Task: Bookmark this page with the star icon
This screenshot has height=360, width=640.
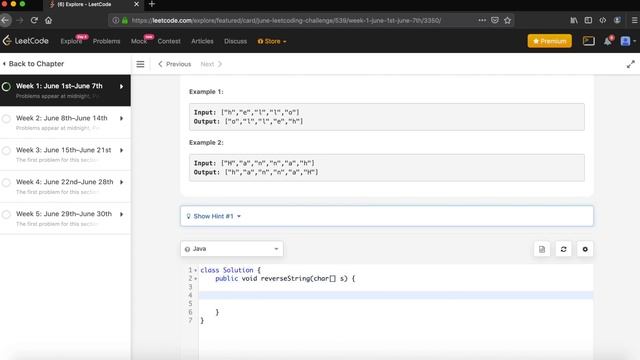Action: pyautogui.click(x=507, y=20)
